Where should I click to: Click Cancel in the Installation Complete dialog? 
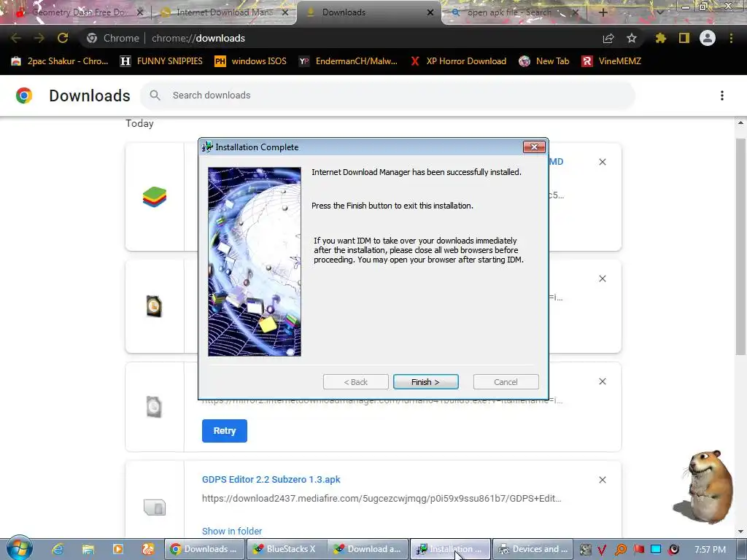pos(506,382)
